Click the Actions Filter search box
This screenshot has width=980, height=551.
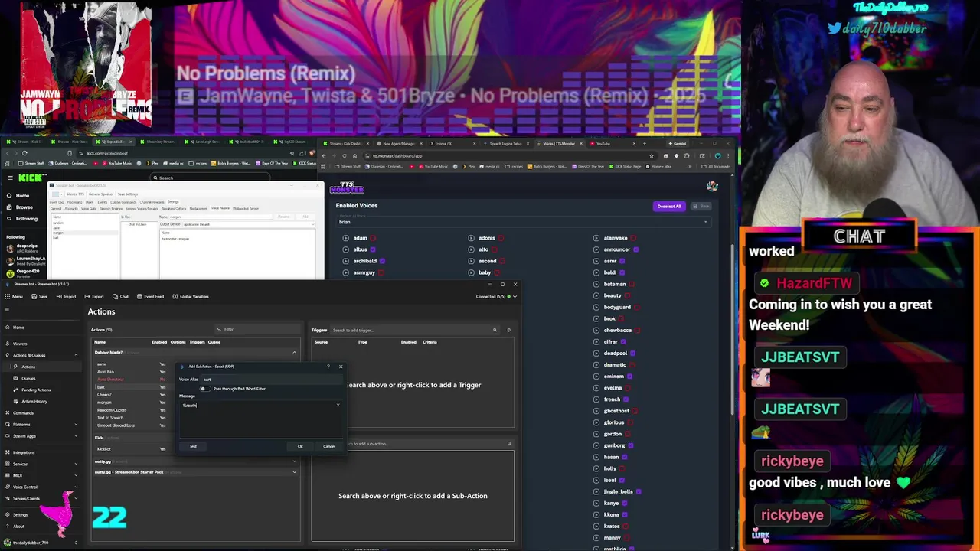pyautogui.click(x=257, y=329)
